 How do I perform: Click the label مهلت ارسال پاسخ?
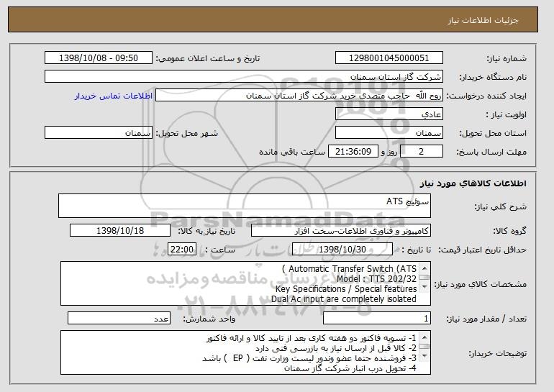pyautogui.click(x=491, y=152)
